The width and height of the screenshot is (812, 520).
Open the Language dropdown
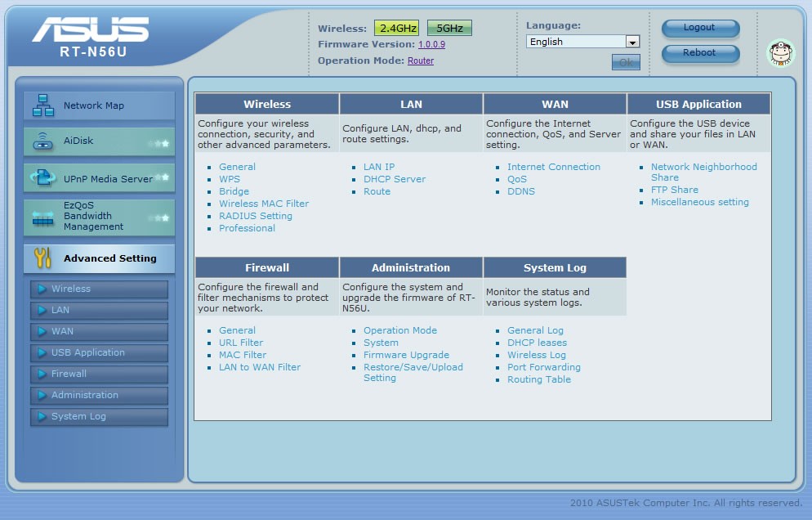pos(583,42)
